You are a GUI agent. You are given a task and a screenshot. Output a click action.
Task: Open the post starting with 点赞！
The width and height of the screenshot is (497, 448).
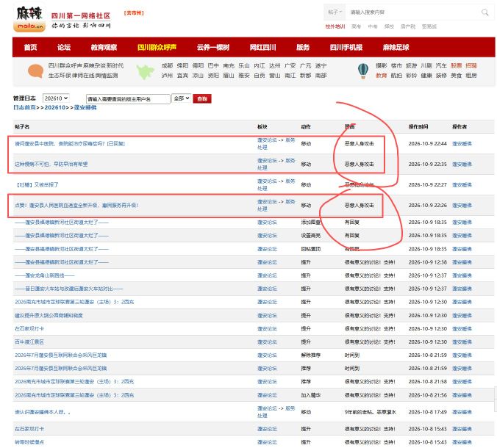tap(76, 205)
